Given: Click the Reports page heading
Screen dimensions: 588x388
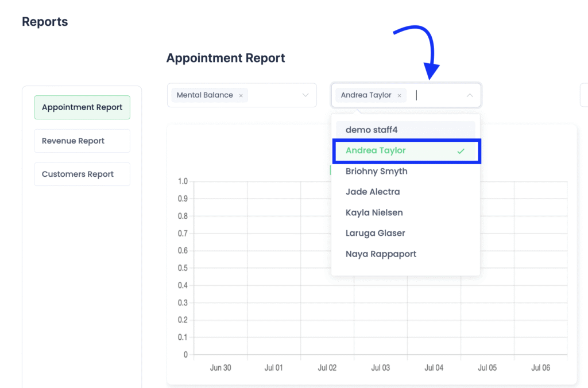Looking at the screenshot, I should (x=45, y=22).
